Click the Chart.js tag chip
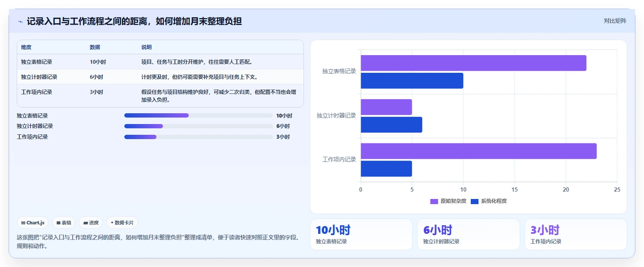This screenshot has height=267, width=644. coord(33,223)
